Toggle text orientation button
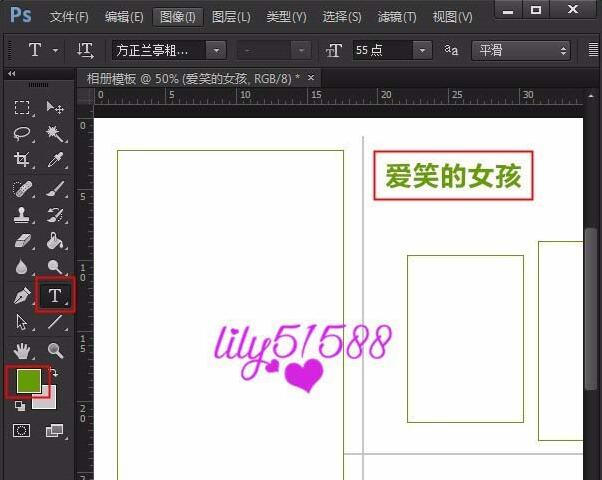 [x=85, y=50]
